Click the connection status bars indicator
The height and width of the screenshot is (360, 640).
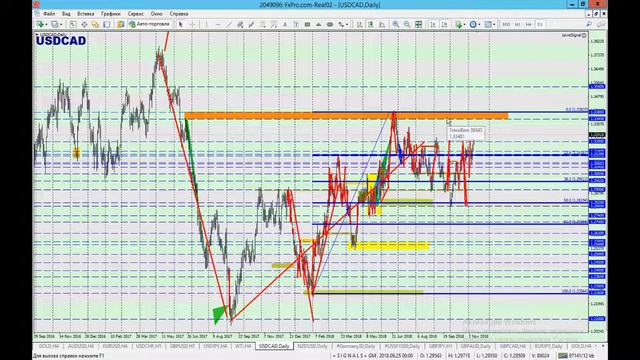tap(563, 356)
